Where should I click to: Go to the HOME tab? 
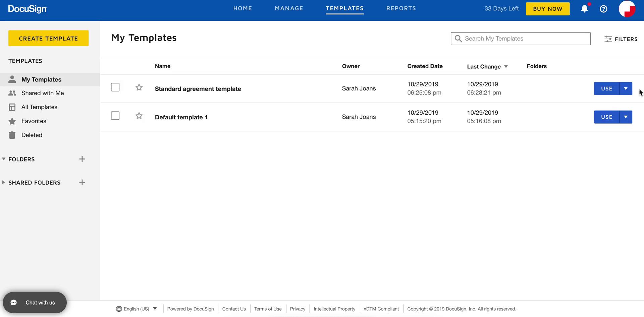click(x=243, y=8)
